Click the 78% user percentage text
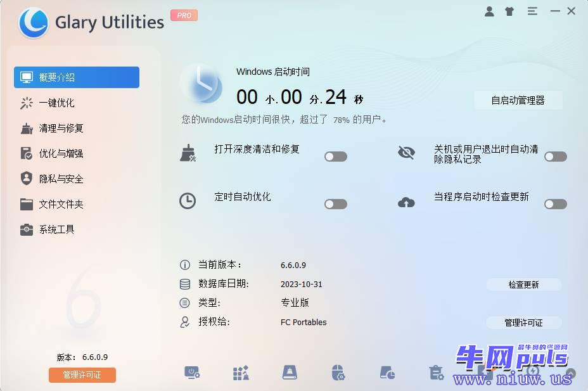The width and height of the screenshot is (588, 391). point(342,120)
